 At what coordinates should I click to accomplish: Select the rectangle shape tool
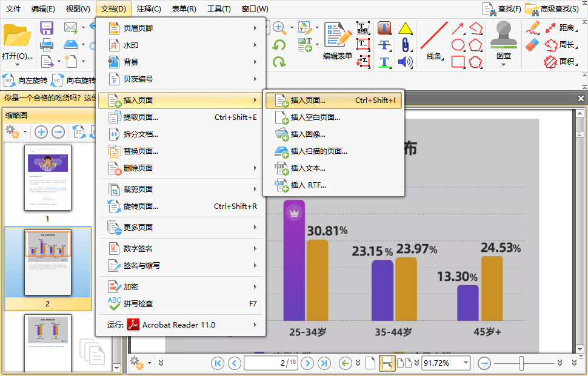[x=458, y=61]
